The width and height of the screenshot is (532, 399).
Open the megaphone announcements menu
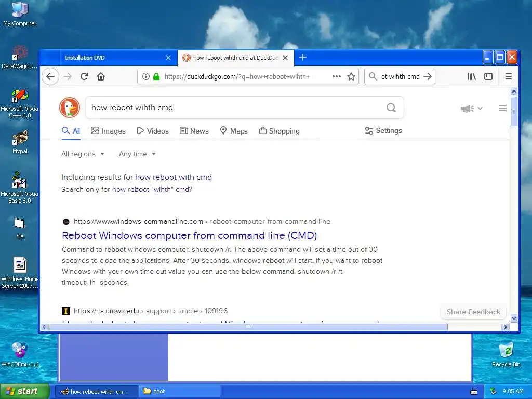tap(472, 108)
